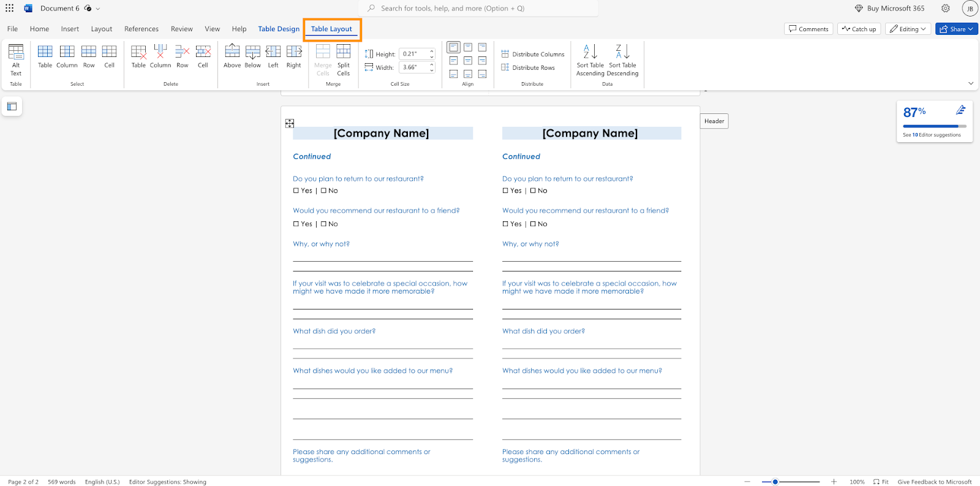Screen dimensions: 980x486
Task: Click Merge Cells
Action: point(323,60)
